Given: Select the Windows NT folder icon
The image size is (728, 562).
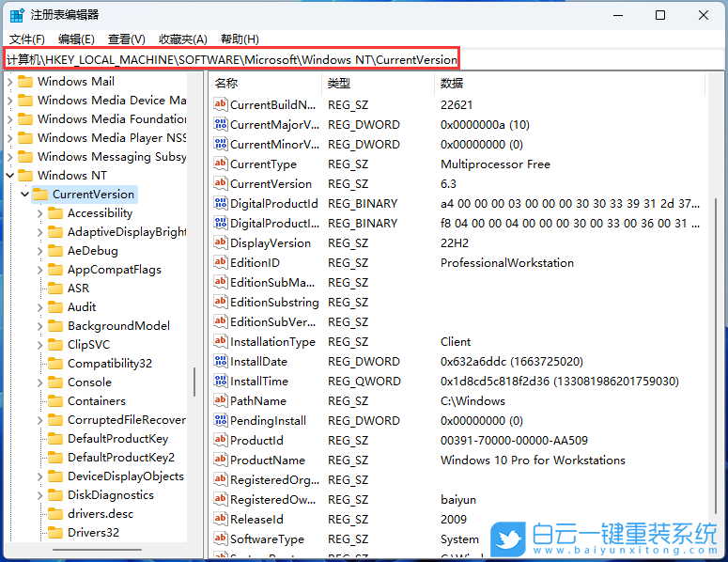Looking at the screenshot, I should (x=25, y=176).
